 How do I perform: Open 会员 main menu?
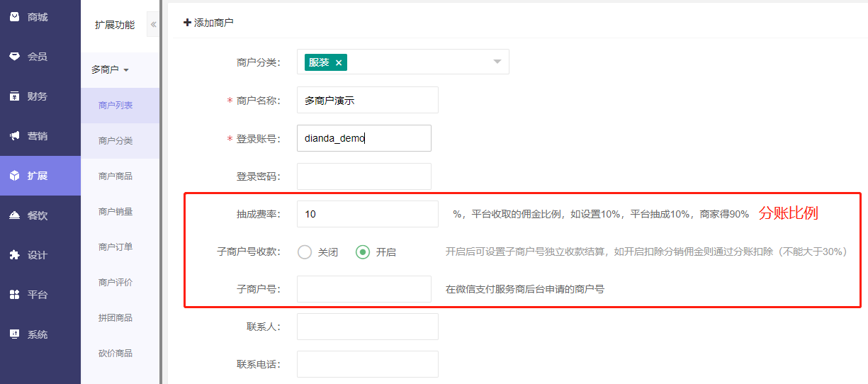click(40, 57)
